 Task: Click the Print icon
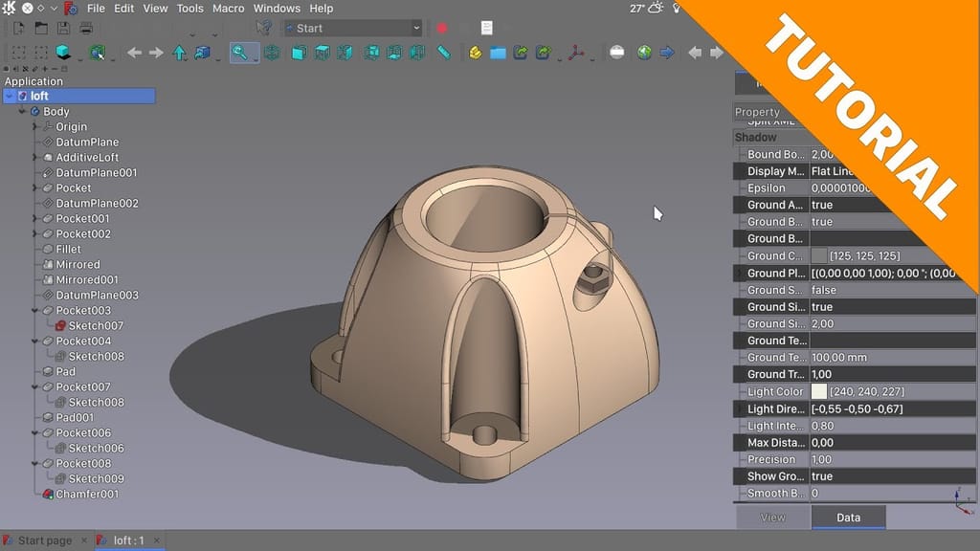point(86,28)
